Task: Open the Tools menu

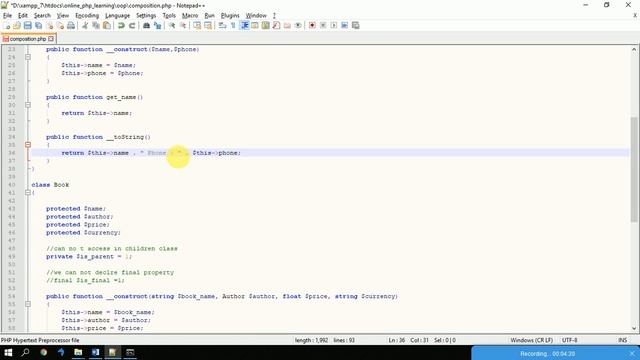Action: pos(169,16)
